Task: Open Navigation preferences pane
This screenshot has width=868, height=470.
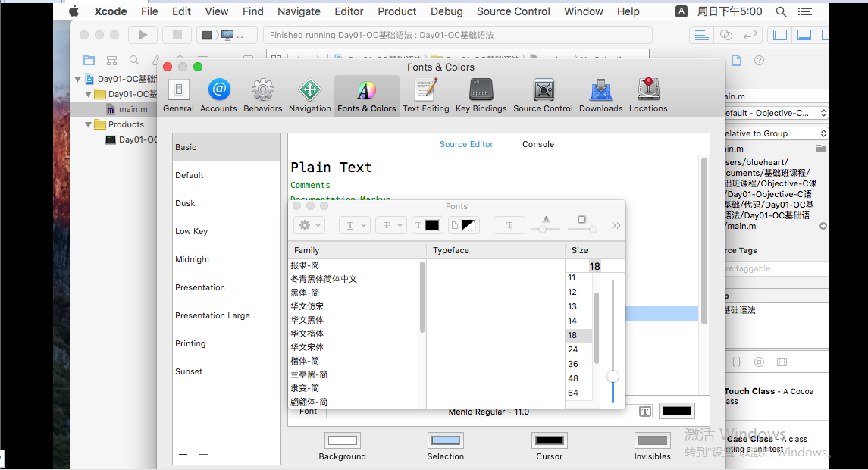Action: 309,96
